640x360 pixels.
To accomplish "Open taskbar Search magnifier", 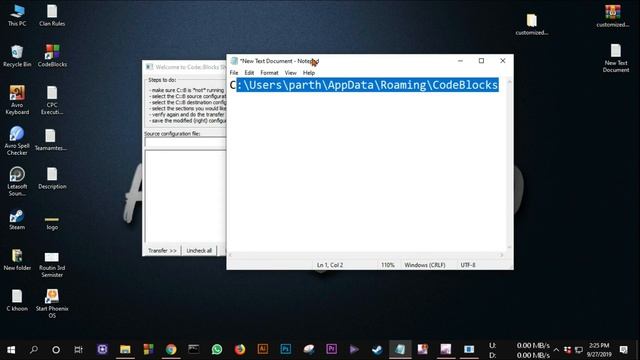I will (x=34, y=349).
